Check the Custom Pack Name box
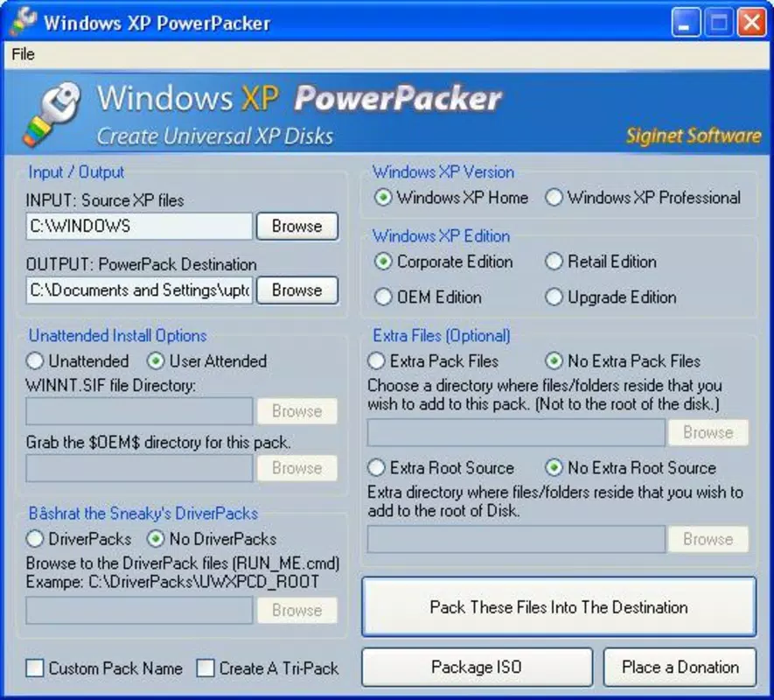 [35, 668]
